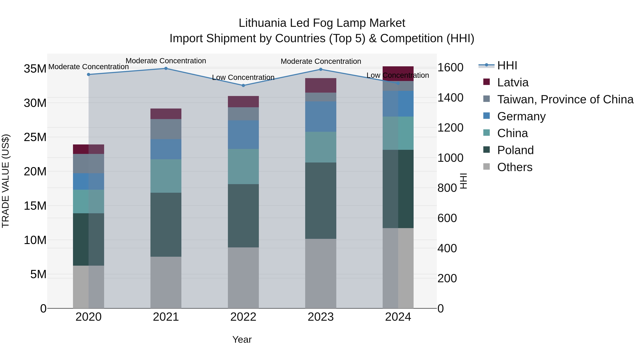This screenshot has height=362, width=644.
Task: Toggle the Latvia legend entry
Action: tap(506, 82)
